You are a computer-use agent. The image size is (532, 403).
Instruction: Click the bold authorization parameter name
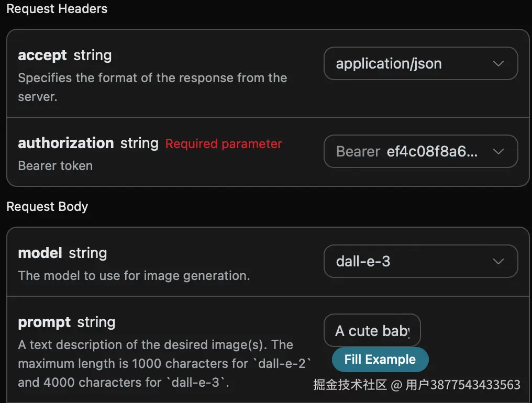(x=66, y=143)
